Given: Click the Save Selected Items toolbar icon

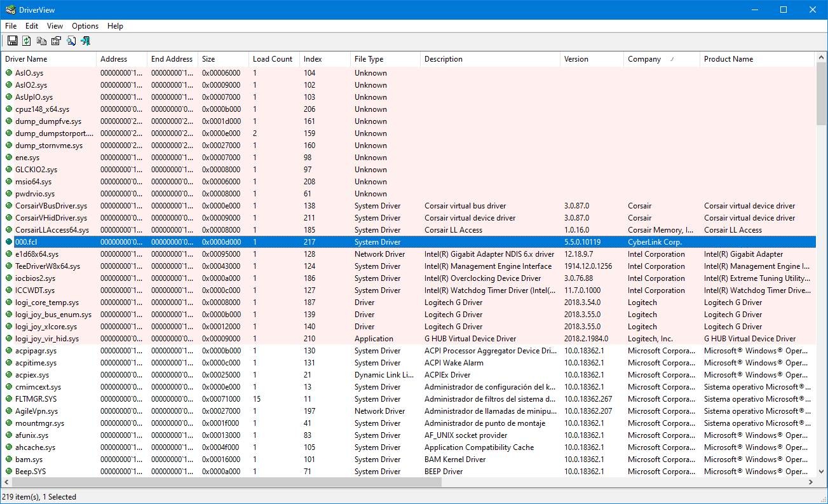Looking at the screenshot, I should click(12, 41).
